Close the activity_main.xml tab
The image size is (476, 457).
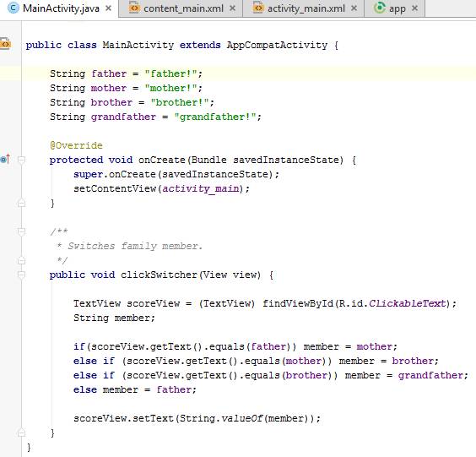(x=354, y=8)
